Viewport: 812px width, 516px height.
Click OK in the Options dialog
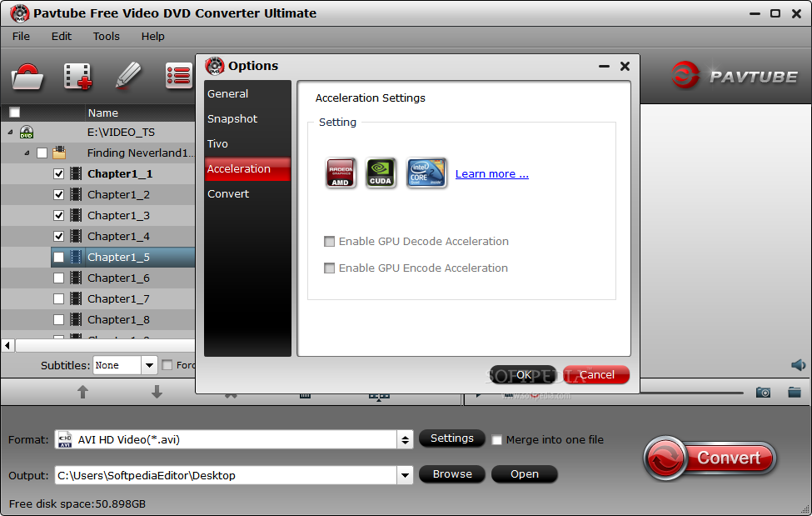pyautogui.click(x=524, y=374)
